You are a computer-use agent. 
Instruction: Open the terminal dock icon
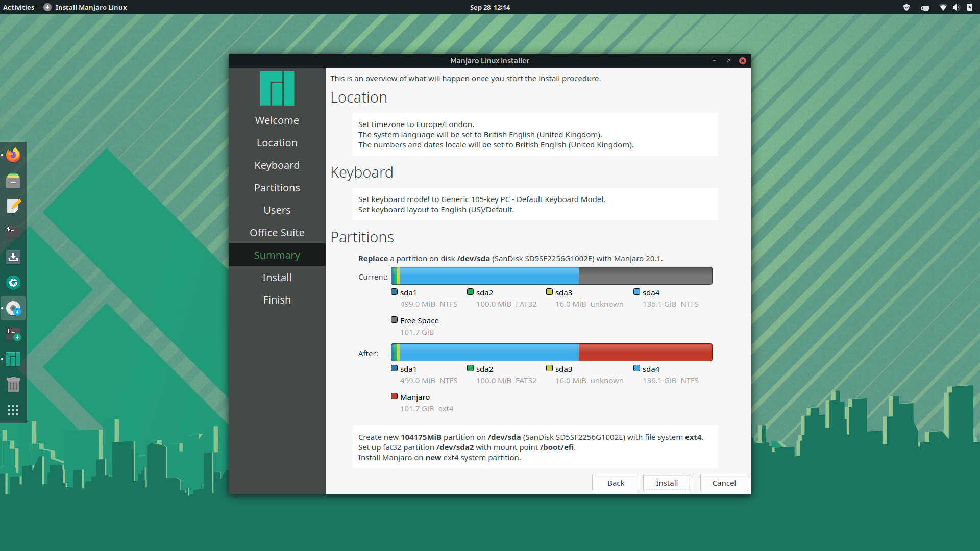pos(13,231)
